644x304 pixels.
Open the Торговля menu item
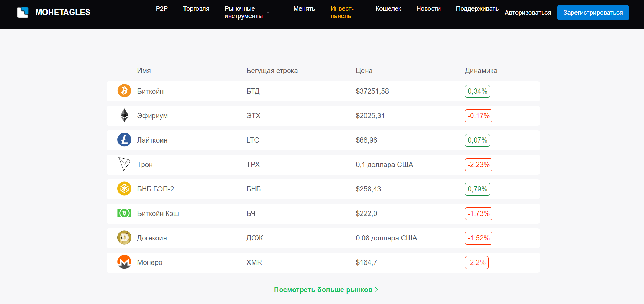pyautogui.click(x=196, y=9)
